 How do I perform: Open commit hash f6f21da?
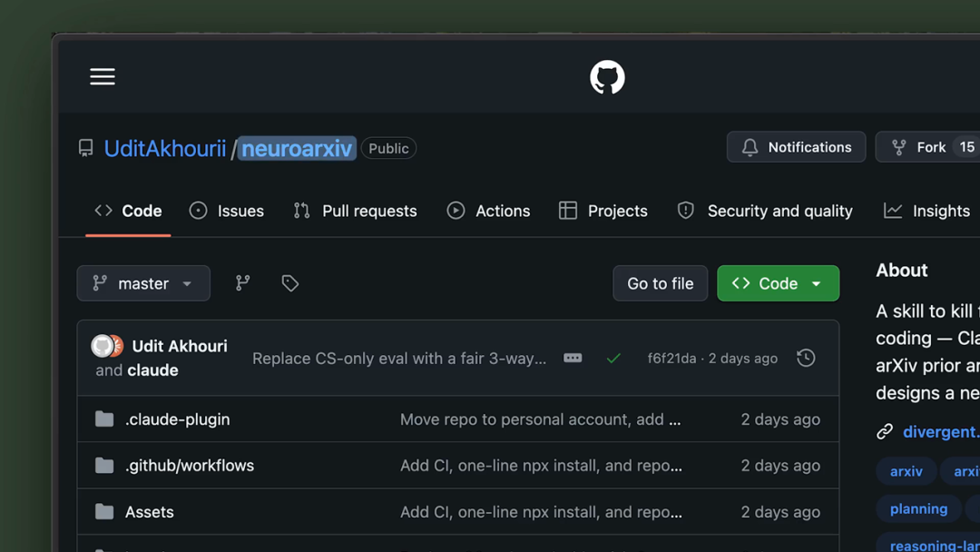(x=671, y=359)
